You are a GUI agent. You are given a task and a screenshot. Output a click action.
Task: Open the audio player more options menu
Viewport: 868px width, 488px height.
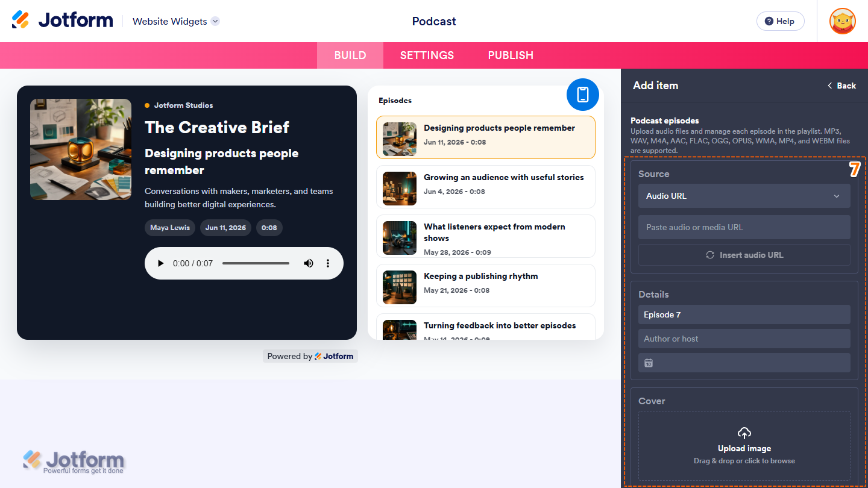[328, 263]
